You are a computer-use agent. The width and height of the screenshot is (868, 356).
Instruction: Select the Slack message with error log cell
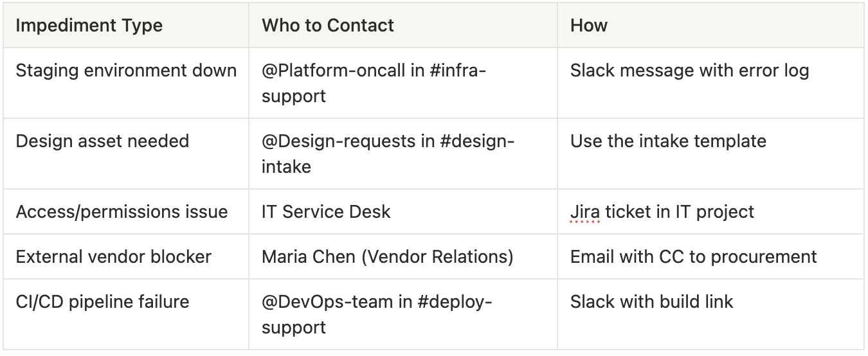710,83
